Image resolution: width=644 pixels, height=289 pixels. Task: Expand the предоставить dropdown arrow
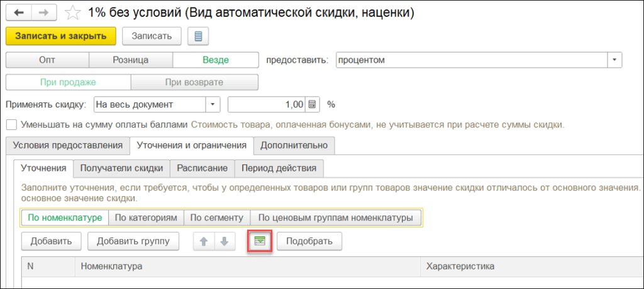click(614, 60)
